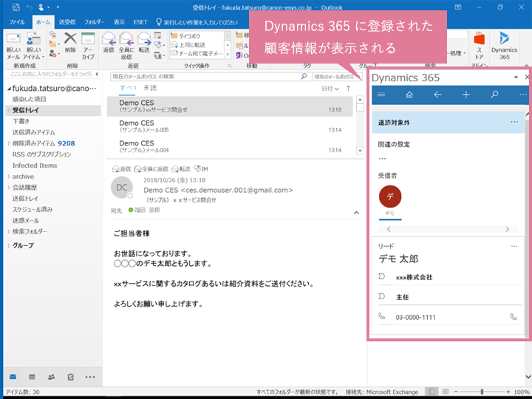Open the 新しいアイテム menu button

pyautogui.click(x=34, y=46)
